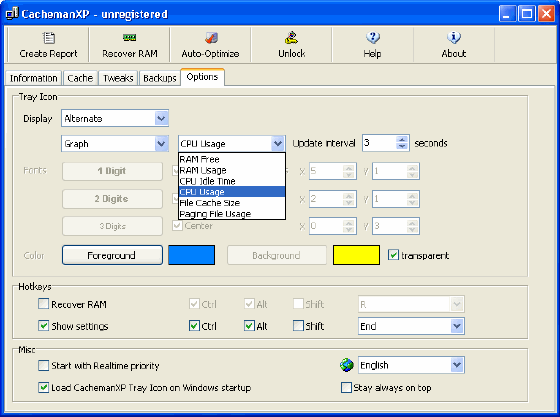Viewport: 560px width, 417px height.
Task: Open the Backups tab
Action: 160,78
